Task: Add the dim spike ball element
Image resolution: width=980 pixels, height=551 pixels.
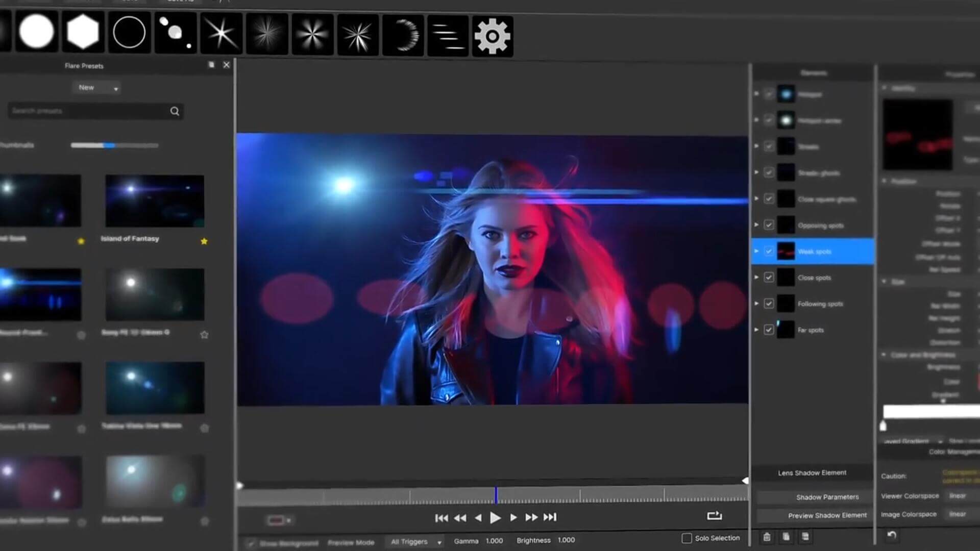Action: 267,34
